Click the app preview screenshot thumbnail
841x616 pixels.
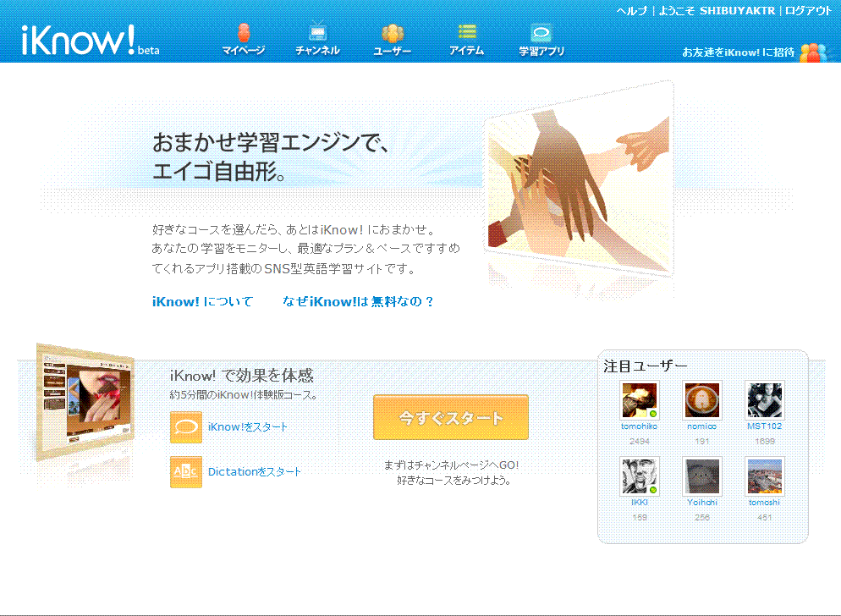coord(85,403)
